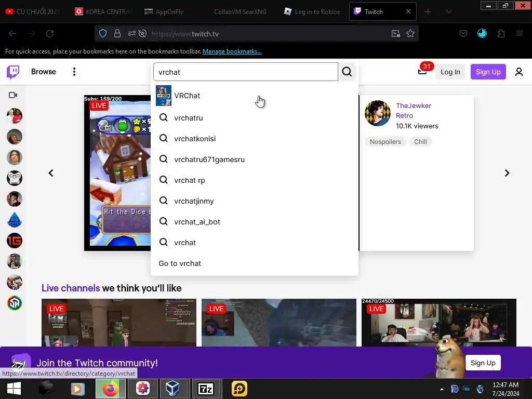The height and width of the screenshot is (399, 532).
Task: Switch to the Log in to Roblox tab
Action: pyautogui.click(x=312, y=12)
